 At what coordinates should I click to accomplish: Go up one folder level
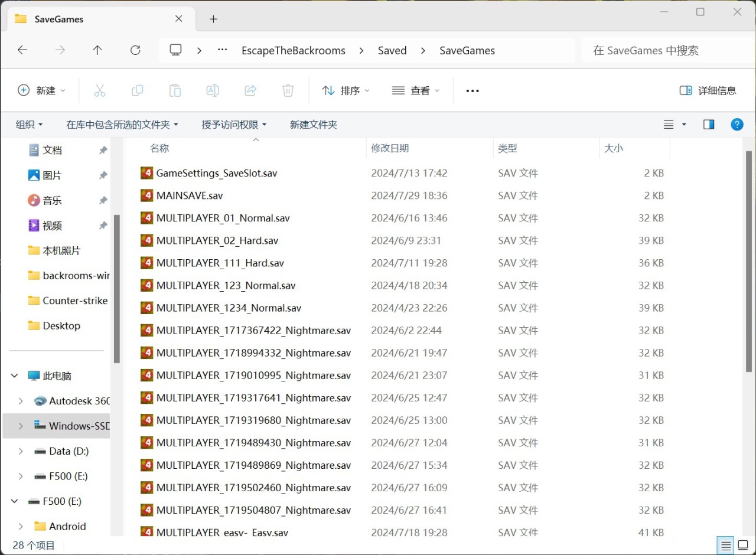pos(97,50)
